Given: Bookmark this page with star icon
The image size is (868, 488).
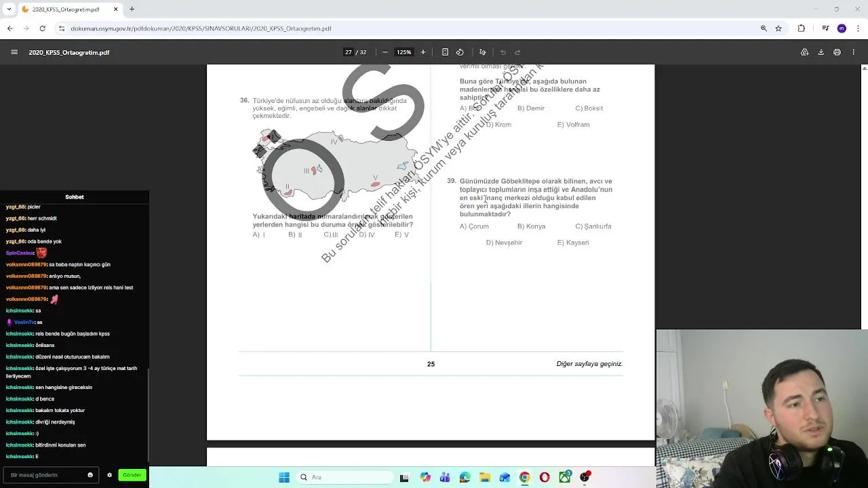Looking at the screenshot, I should pyautogui.click(x=778, y=28).
